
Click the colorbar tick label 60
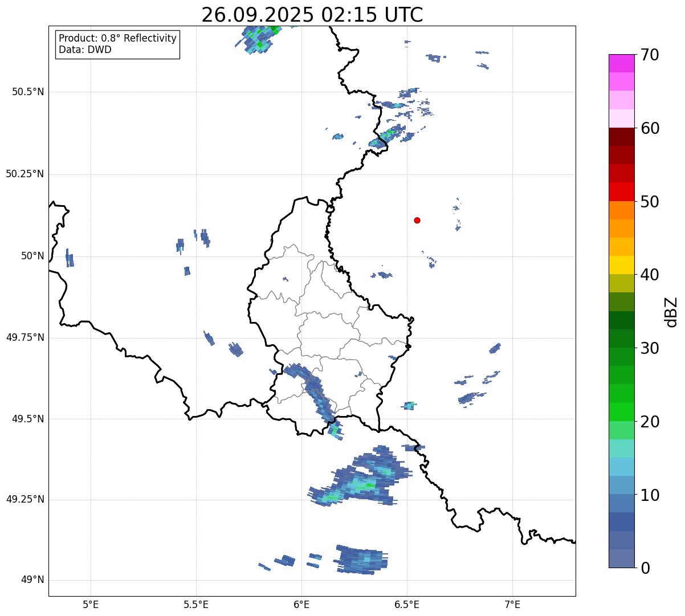click(x=650, y=128)
